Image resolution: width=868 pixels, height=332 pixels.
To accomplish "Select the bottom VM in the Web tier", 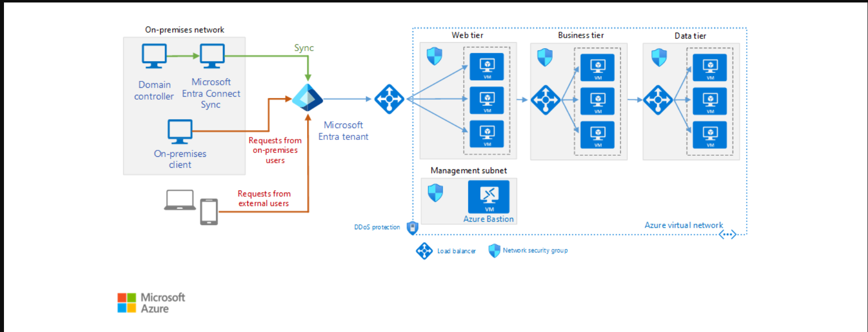I will pos(487,134).
